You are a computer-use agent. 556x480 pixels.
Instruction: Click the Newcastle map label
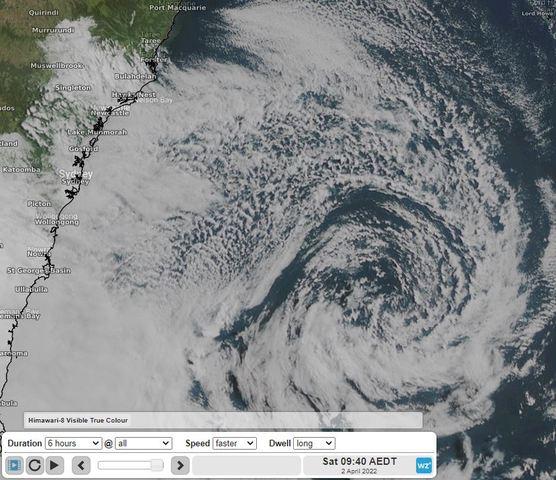click(x=110, y=113)
